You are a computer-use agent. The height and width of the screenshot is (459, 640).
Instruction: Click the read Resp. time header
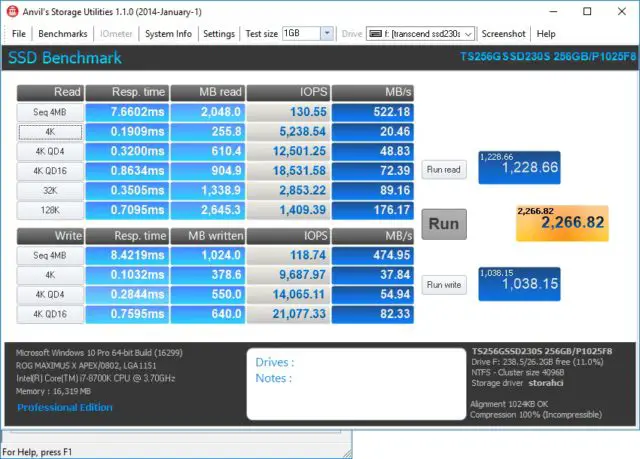[127, 93]
